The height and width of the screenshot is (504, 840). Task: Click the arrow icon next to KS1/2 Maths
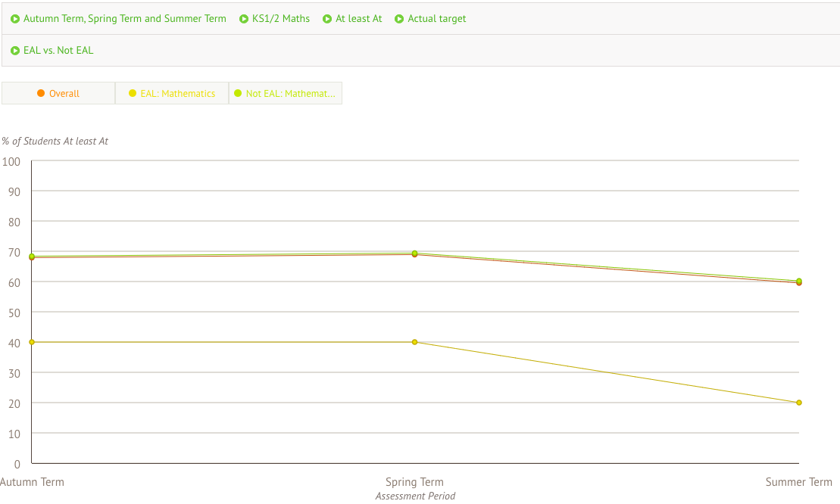(244, 19)
